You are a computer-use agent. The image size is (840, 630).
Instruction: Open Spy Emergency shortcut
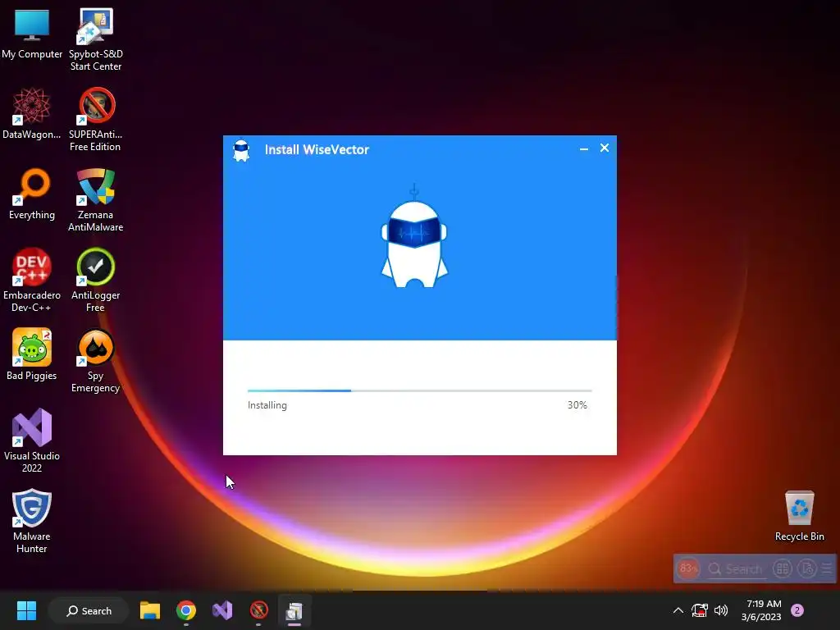point(95,361)
